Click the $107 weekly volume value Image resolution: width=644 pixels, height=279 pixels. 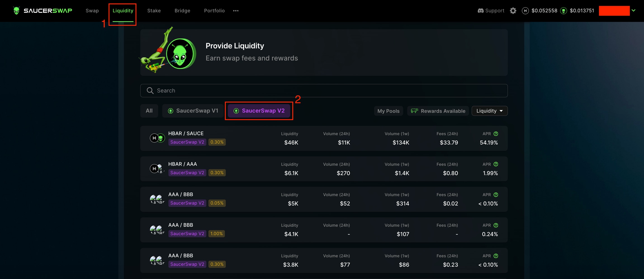tap(403, 234)
